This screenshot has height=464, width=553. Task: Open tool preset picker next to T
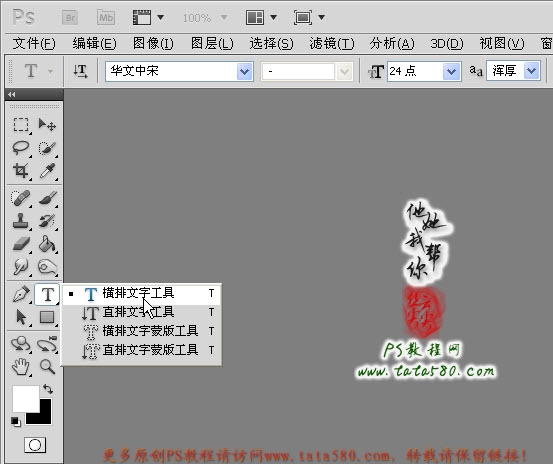[50, 72]
